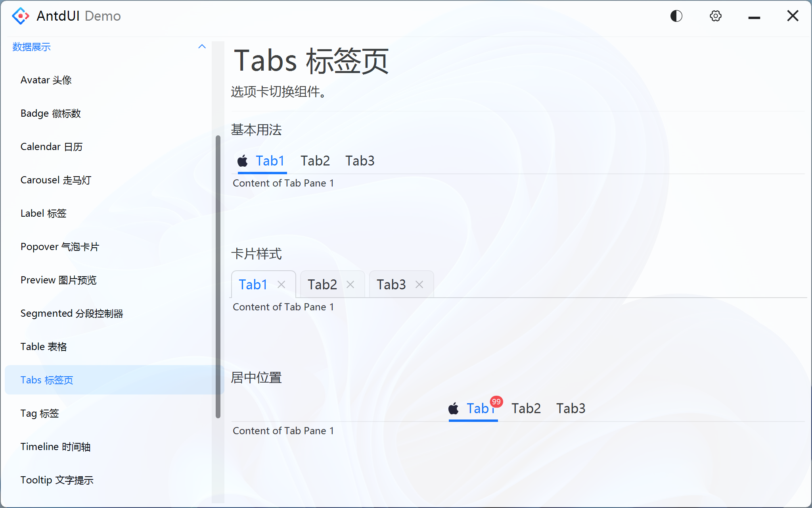
Task: Collapse the 数据展示 section
Action: coord(202,46)
